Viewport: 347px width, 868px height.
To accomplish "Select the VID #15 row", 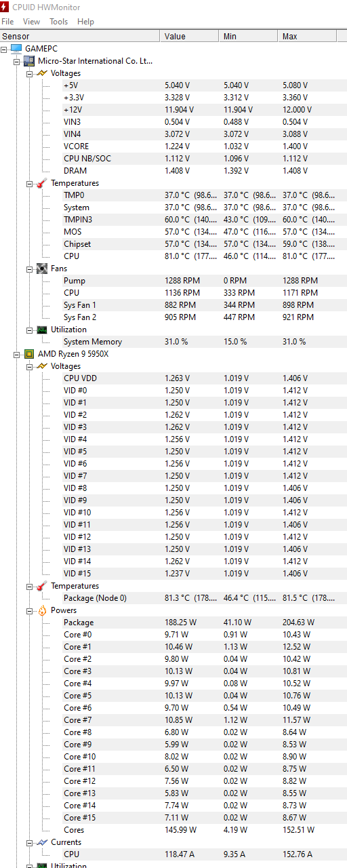I will (204, 574).
